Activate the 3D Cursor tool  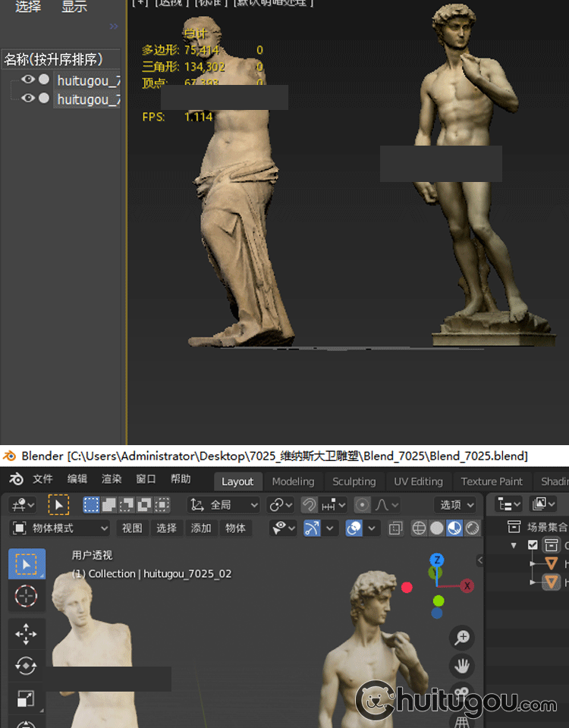tap(27, 597)
